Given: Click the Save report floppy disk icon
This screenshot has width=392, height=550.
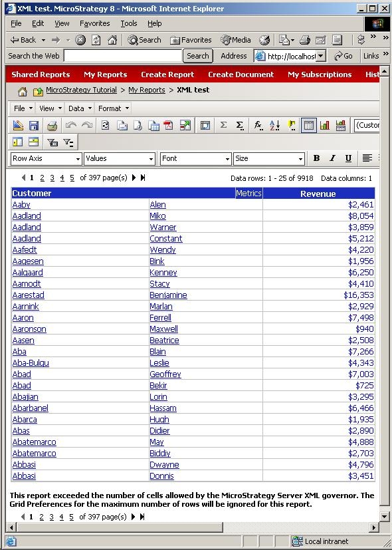Looking at the screenshot, I should tap(34, 126).
